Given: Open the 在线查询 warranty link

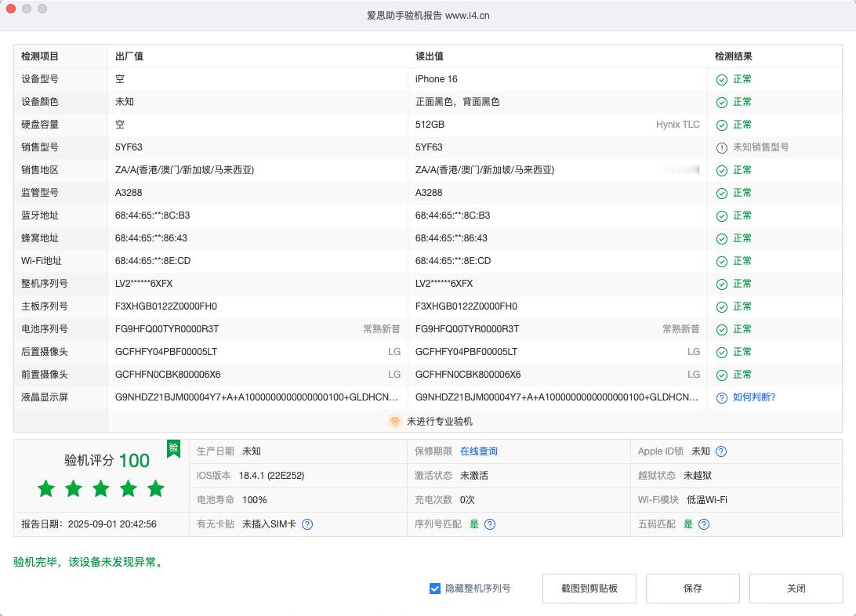Looking at the screenshot, I should pyautogui.click(x=479, y=451).
